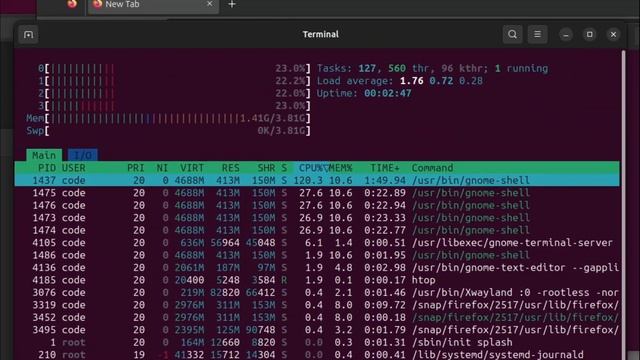Close the Firefox New Tab

point(209,4)
